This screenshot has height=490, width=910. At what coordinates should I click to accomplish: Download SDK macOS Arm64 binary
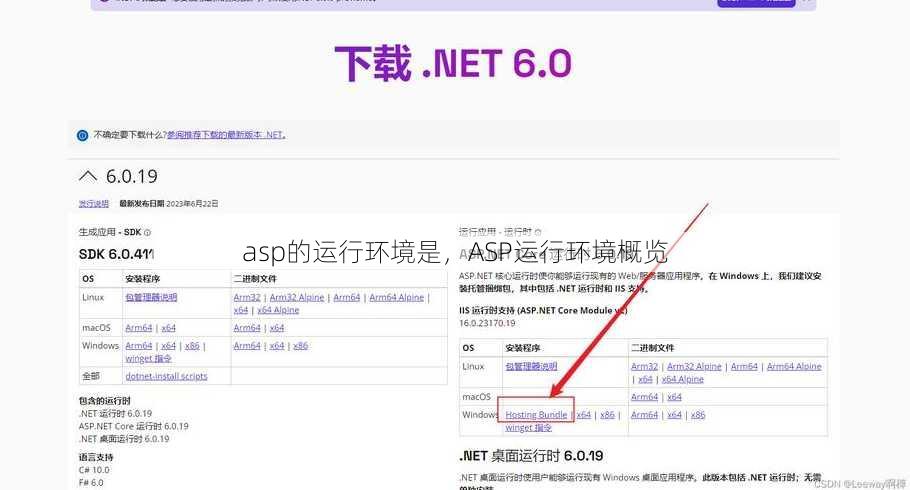tap(247, 328)
